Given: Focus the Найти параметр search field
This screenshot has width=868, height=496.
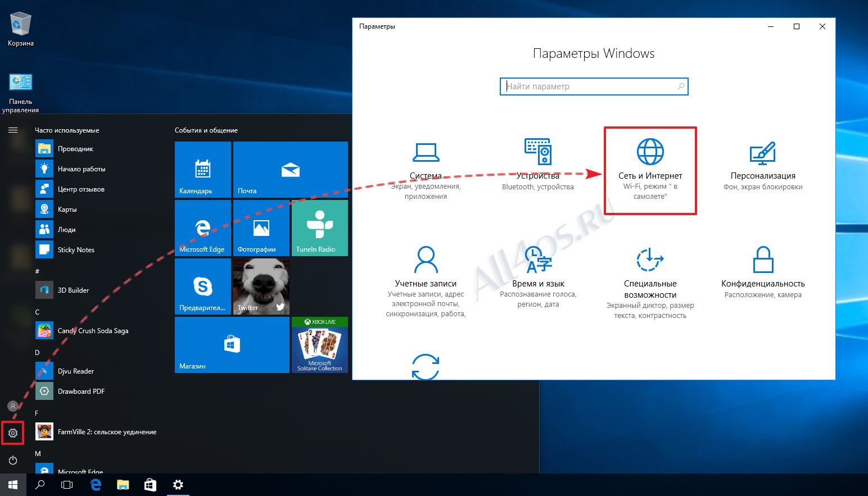Looking at the screenshot, I should [594, 87].
